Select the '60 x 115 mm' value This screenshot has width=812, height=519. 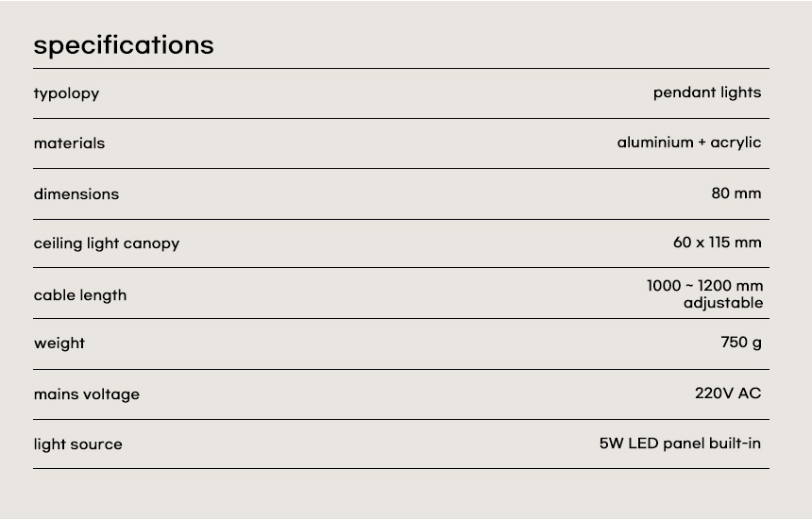pos(717,243)
